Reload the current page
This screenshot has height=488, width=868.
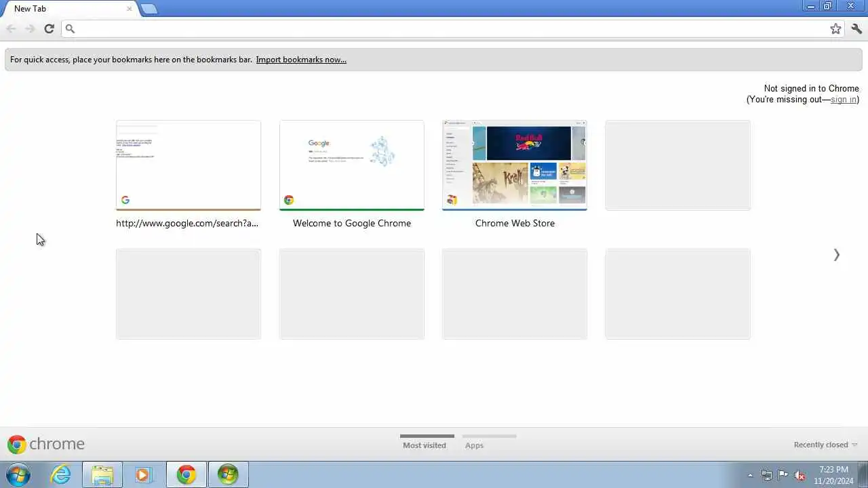click(x=49, y=28)
